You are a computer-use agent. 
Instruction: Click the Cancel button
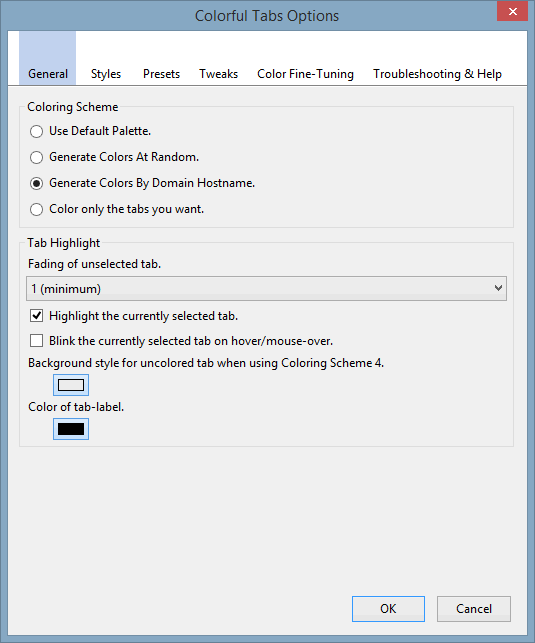point(474,609)
